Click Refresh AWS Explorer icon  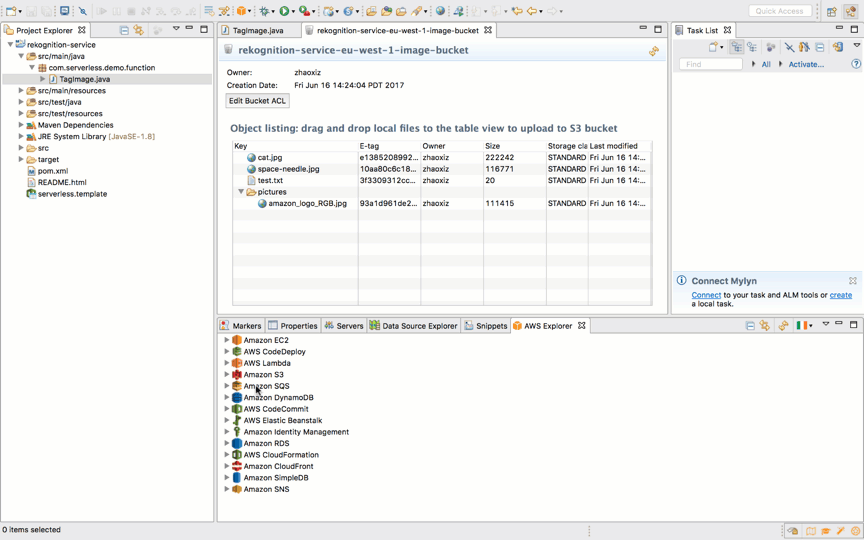pyautogui.click(x=783, y=326)
